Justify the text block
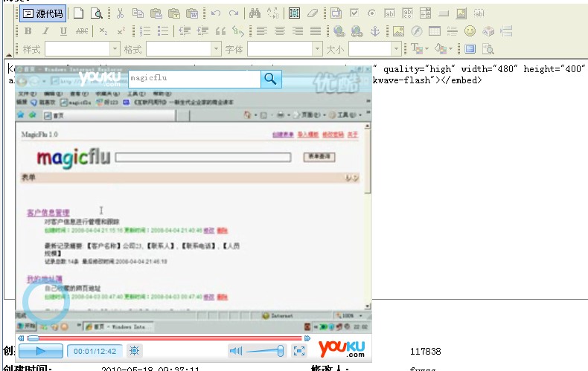Screen dimensions: 588x371 (x=316, y=31)
